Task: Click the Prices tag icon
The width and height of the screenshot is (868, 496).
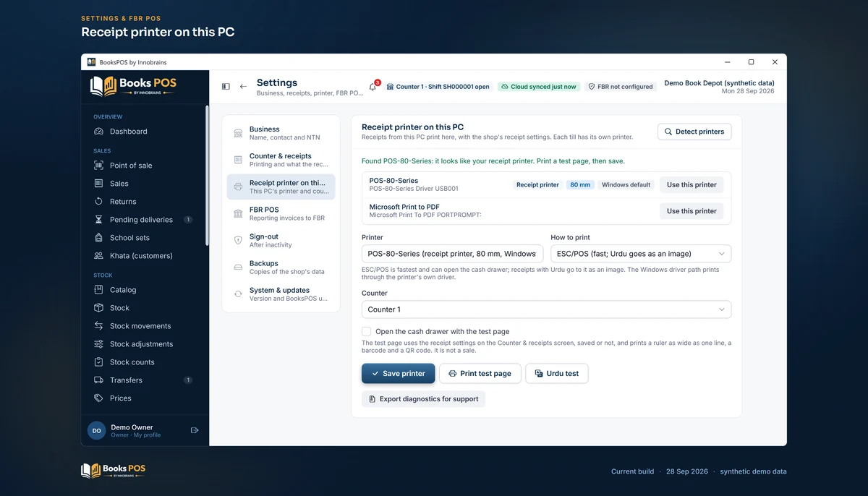Action: tap(98, 398)
